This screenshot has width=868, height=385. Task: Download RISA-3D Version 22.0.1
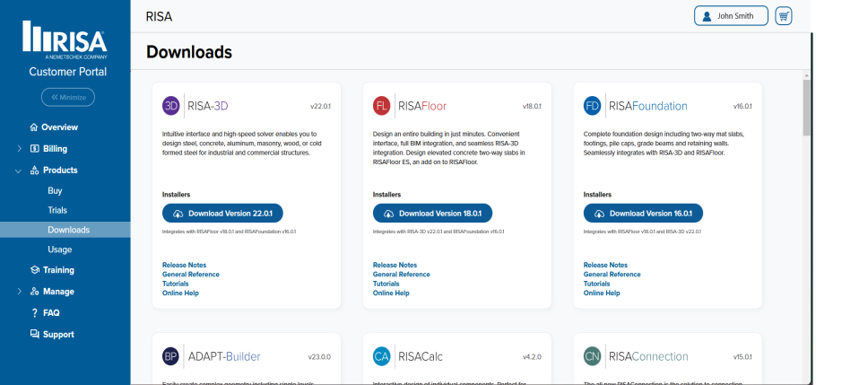[222, 214]
